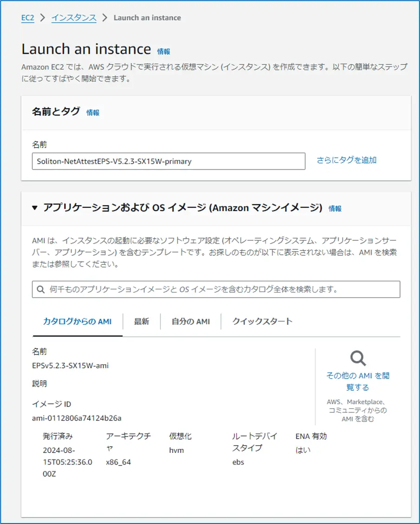Click the published date 2024-08-15 value

[67, 462]
